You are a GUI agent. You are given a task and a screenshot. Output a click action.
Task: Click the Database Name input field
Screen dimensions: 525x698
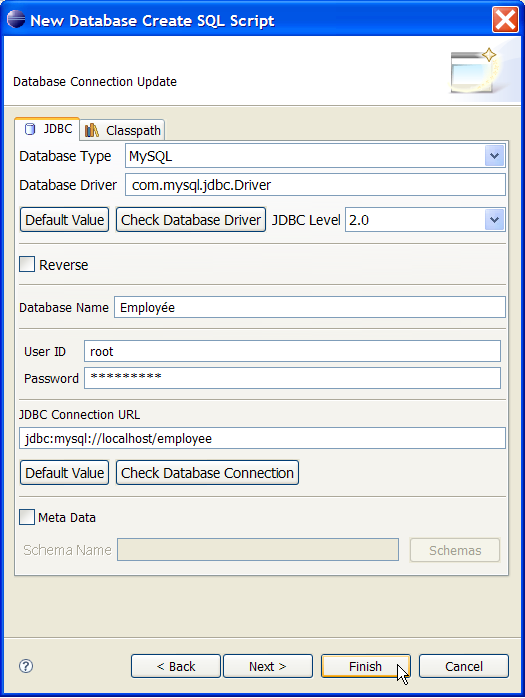[310, 307]
